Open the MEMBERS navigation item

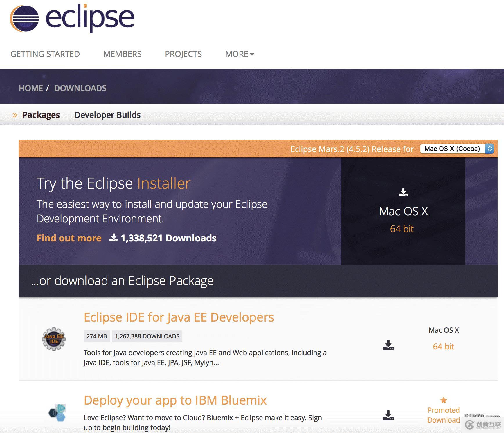(122, 54)
